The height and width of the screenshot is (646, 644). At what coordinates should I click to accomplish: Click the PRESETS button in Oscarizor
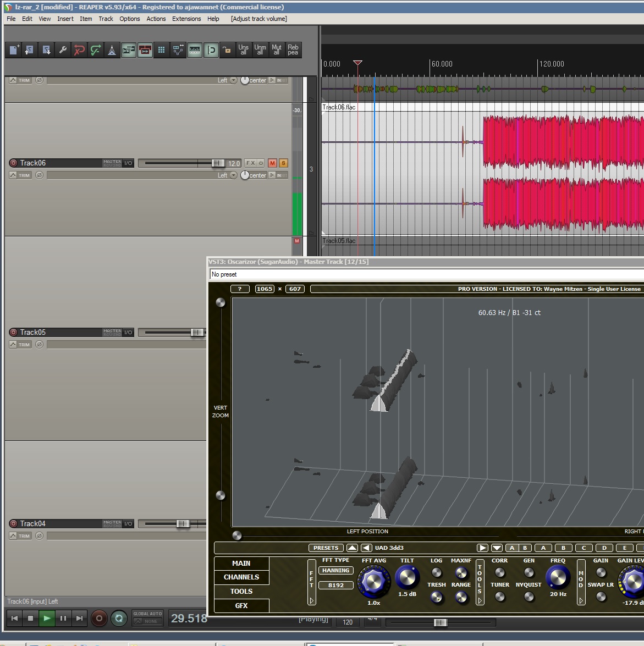click(x=326, y=548)
